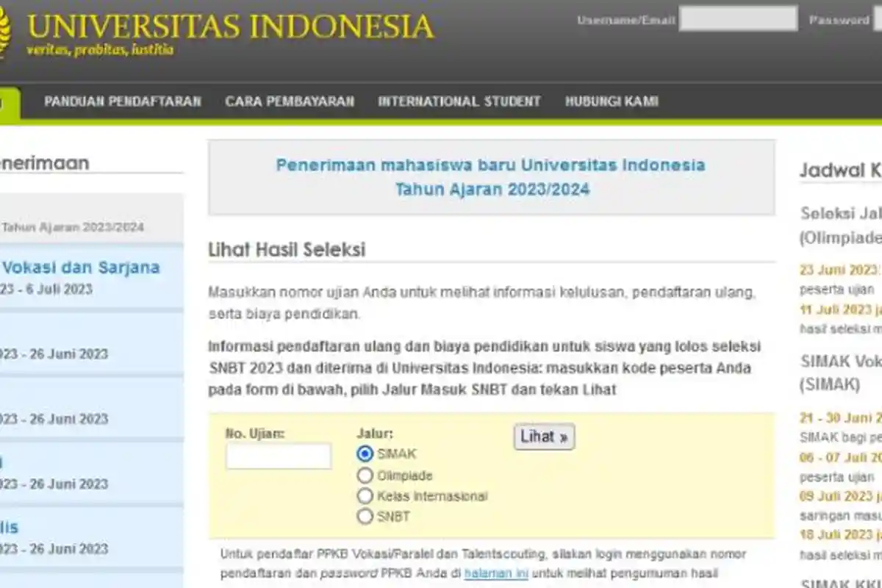The height and width of the screenshot is (588, 882).
Task: Open the Panduan Pendaftaran menu
Action: 123,101
